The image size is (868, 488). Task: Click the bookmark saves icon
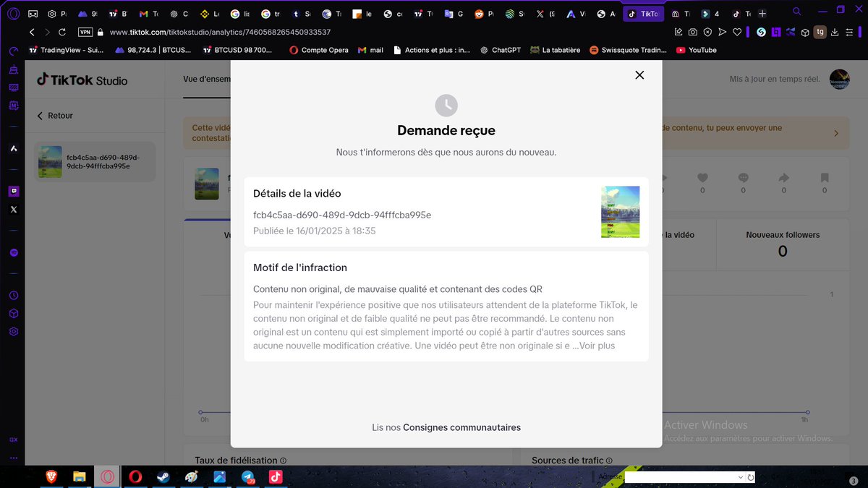click(x=825, y=178)
